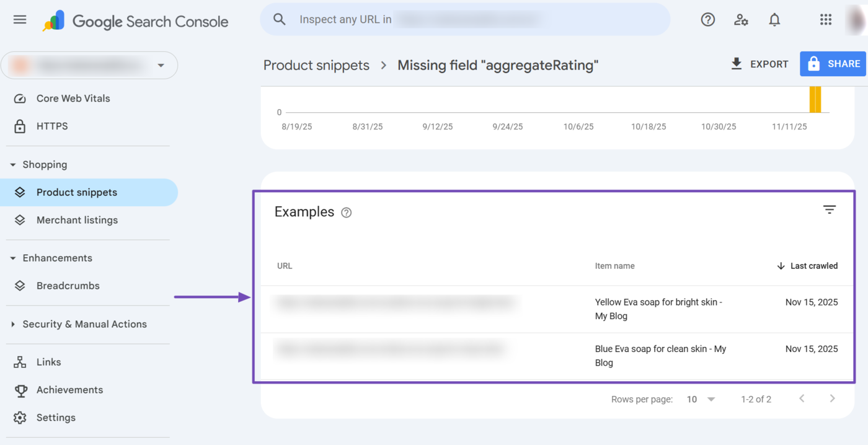This screenshot has width=868, height=445.
Task: Show Achievements
Action: click(69, 390)
